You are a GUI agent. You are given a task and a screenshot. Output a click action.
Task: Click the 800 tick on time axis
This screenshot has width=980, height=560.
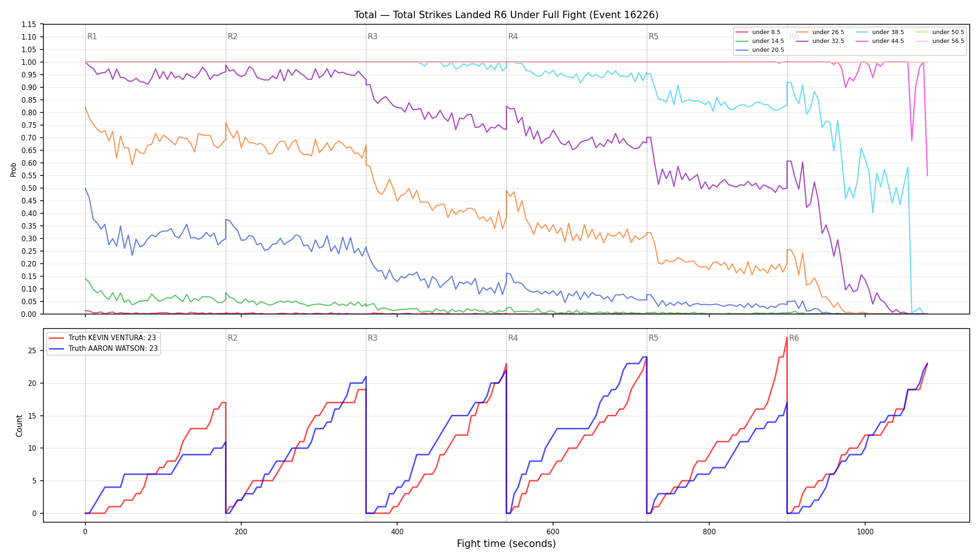(x=709, y=532)
